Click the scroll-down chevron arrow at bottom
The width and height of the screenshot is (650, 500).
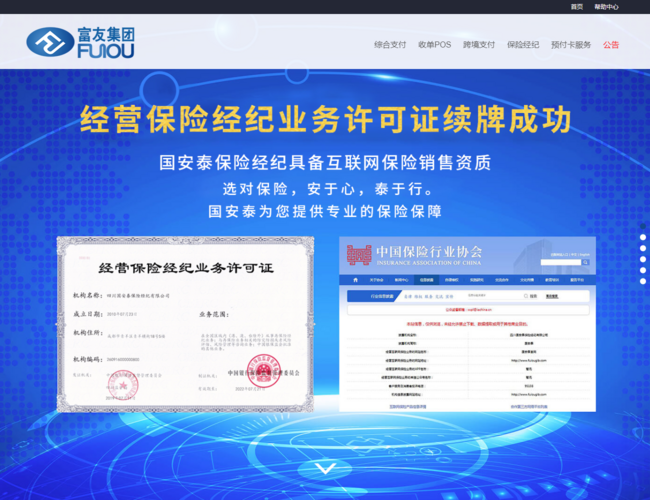click(x=325, y=468)
